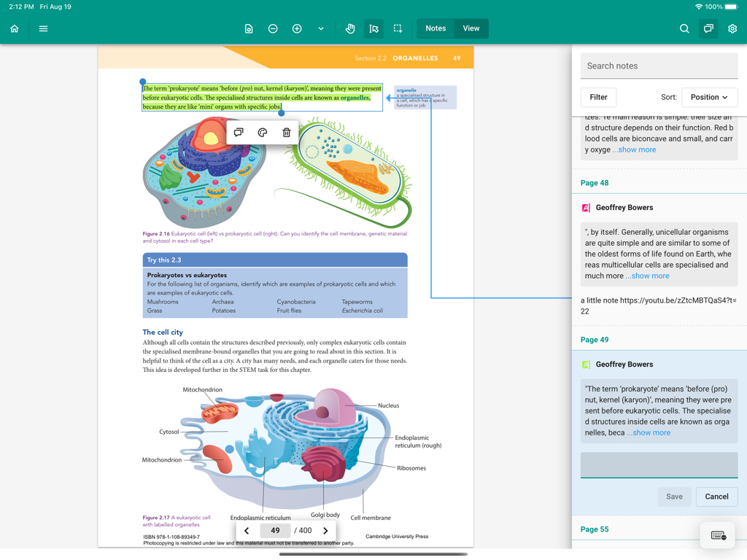Open the hamburger menu
This screenshot has width=747, height=560.
coord(43,28)
